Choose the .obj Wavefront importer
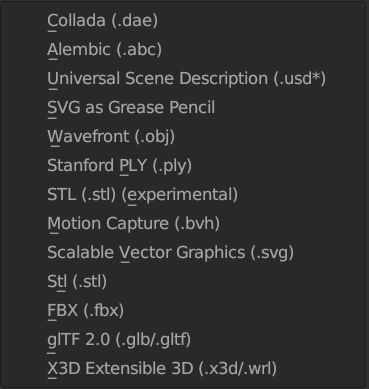The image size is (369, 389). tap(183, 137)
